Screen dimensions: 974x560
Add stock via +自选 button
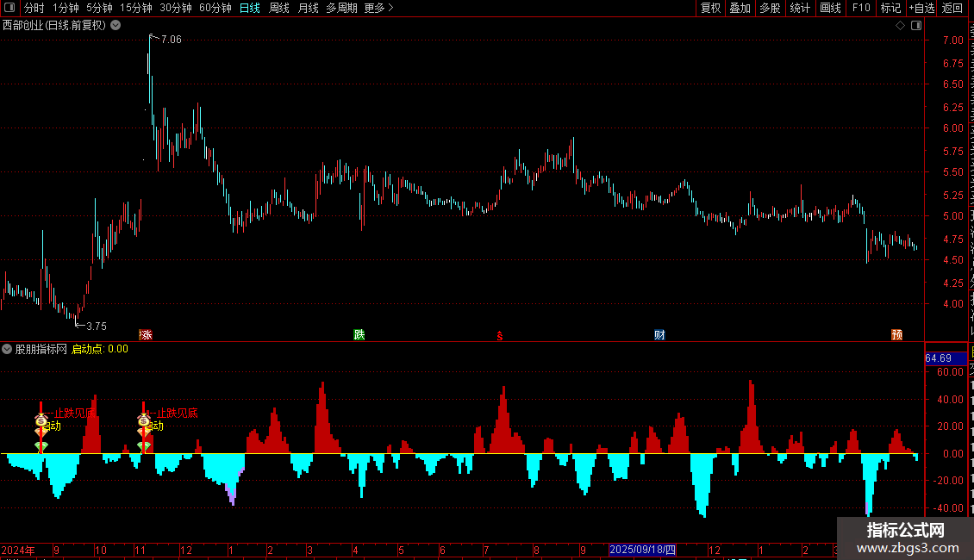click(921, 8)
